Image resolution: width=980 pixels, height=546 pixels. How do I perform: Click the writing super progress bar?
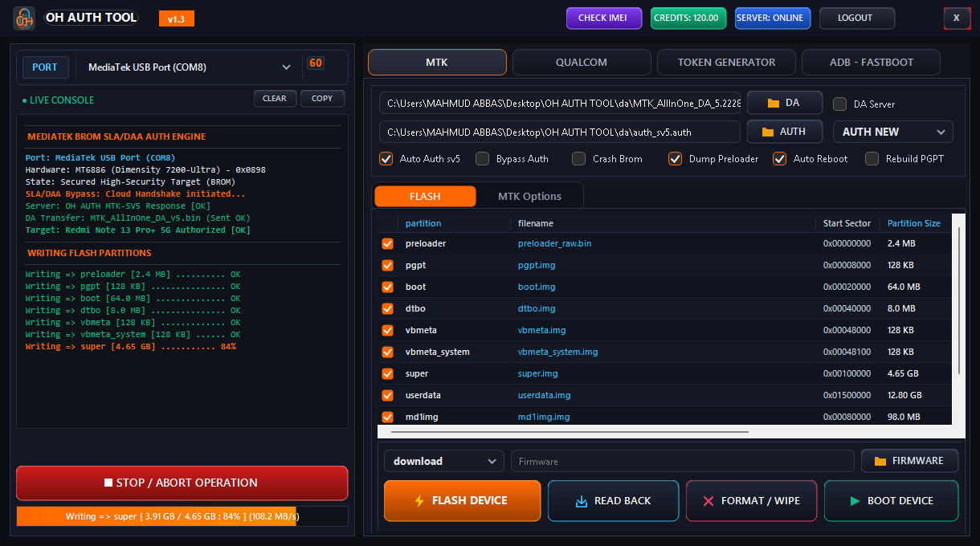tap(182, 516)
